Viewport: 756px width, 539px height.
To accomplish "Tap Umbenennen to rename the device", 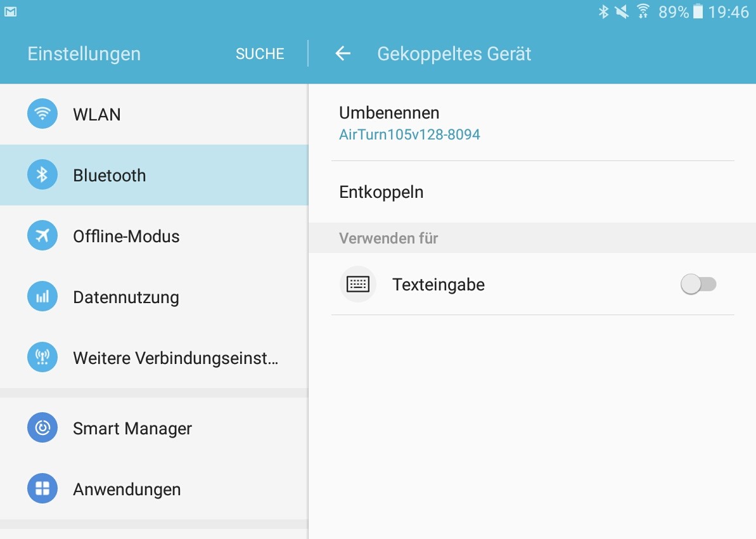I will (x=532, y=122).
